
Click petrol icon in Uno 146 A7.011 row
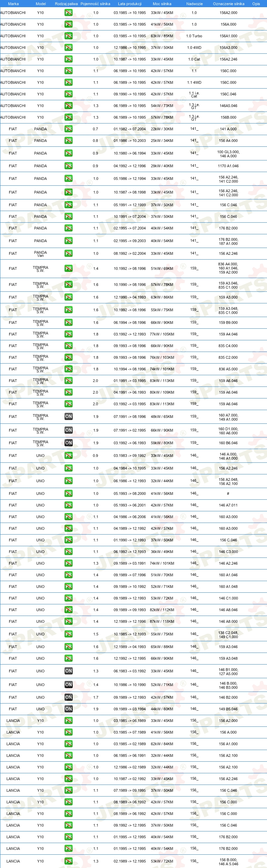(x=68, y=505)
